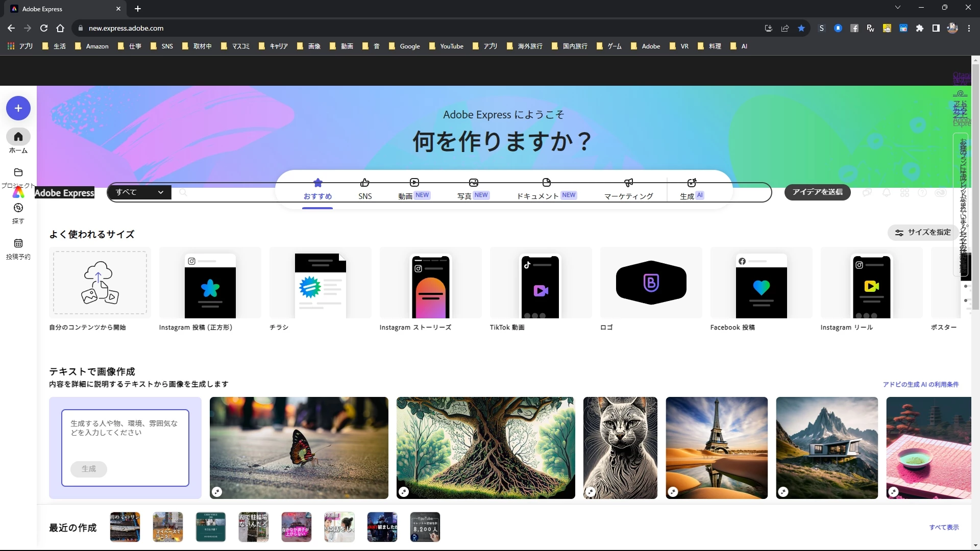
Task: Bookmark this page with the star icon
Action: point(801,29)
